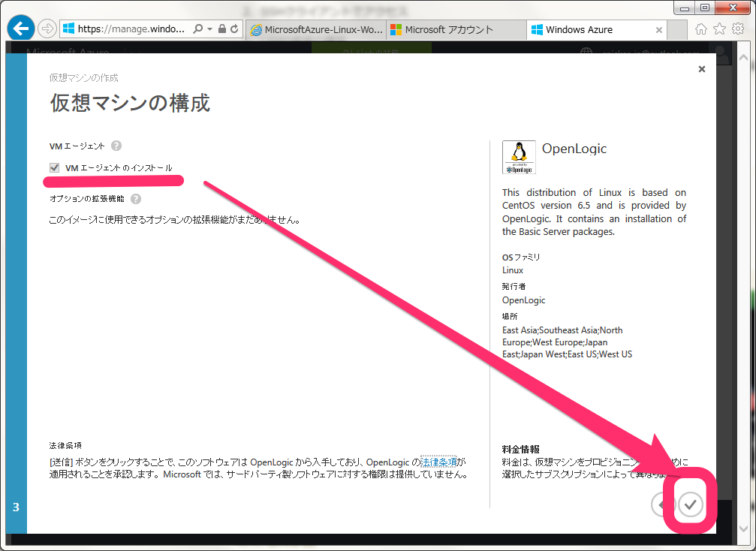Open the OpenLogic 法律条項 link
Image resolution: width=756 pixels, height=551 pixels.
click(438, 462)
